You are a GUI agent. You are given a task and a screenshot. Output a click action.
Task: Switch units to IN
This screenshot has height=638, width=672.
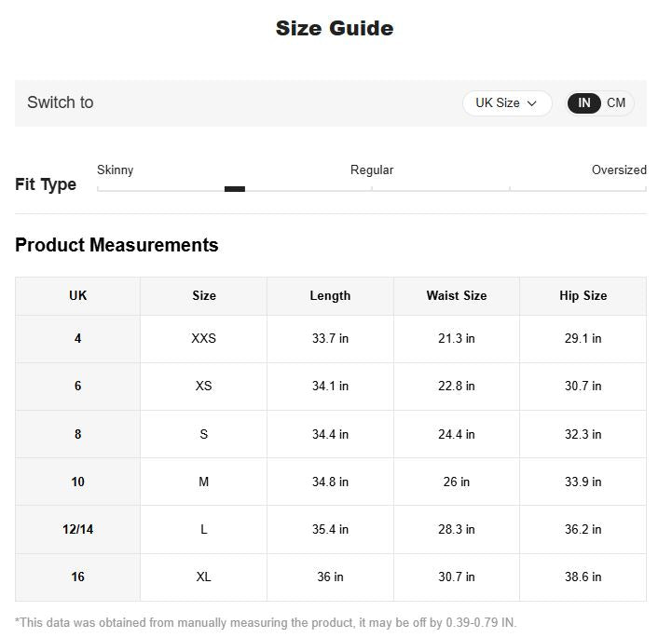click(x=583, y=103)
